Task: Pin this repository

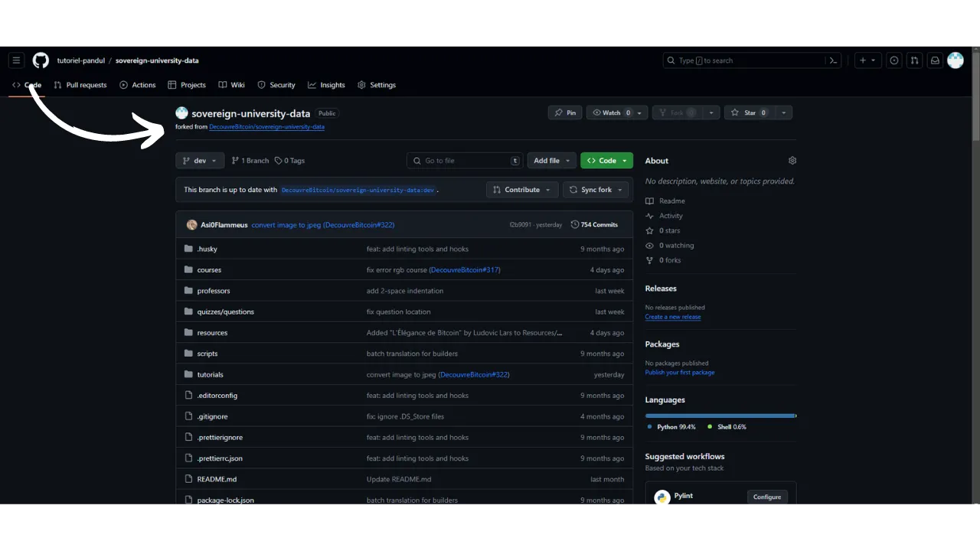Action: coord(566,112)
